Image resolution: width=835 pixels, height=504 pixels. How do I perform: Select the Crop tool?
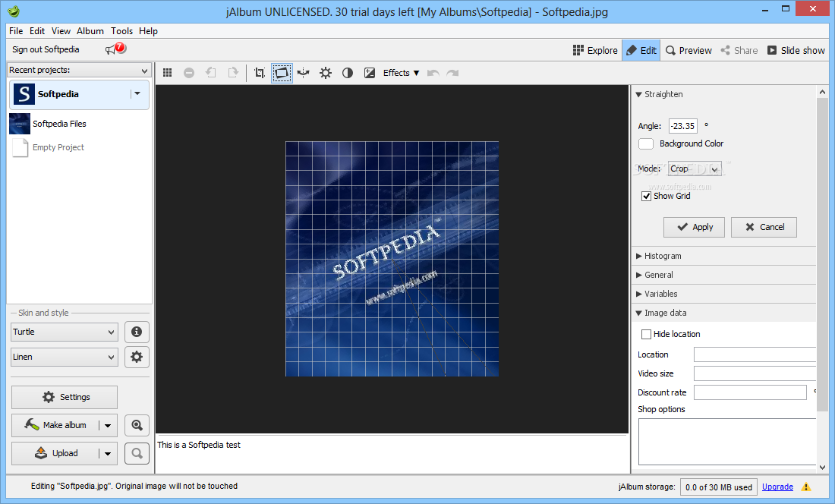tap(260, 73)
